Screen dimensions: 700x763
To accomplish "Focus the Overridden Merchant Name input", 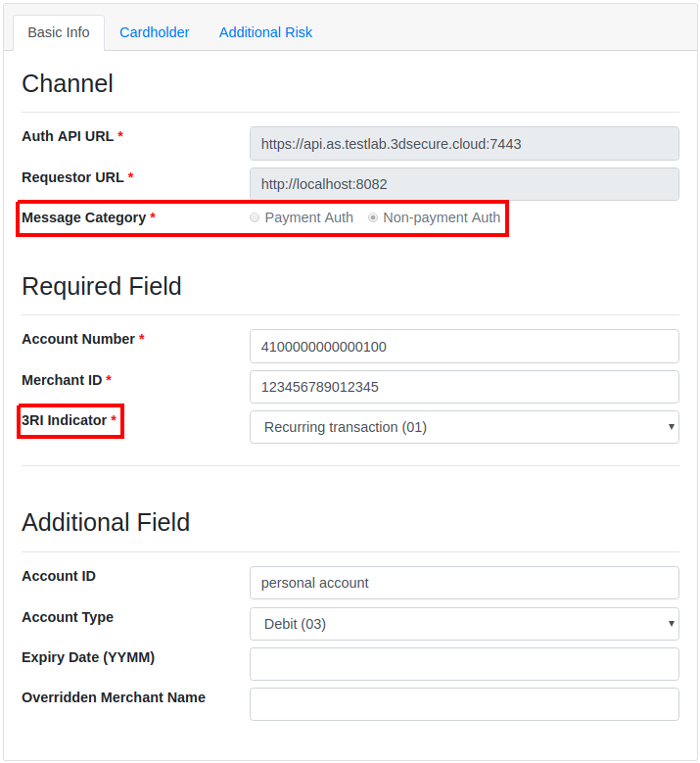I will [x=464, y=704].
